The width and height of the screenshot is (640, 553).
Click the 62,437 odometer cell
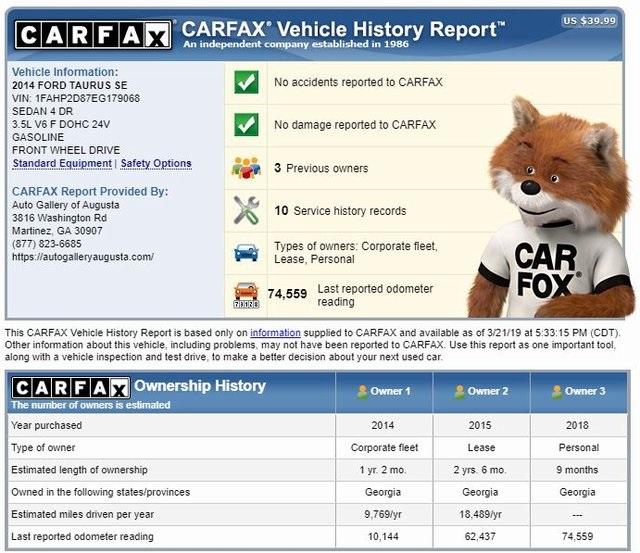(x=480, y=536)
